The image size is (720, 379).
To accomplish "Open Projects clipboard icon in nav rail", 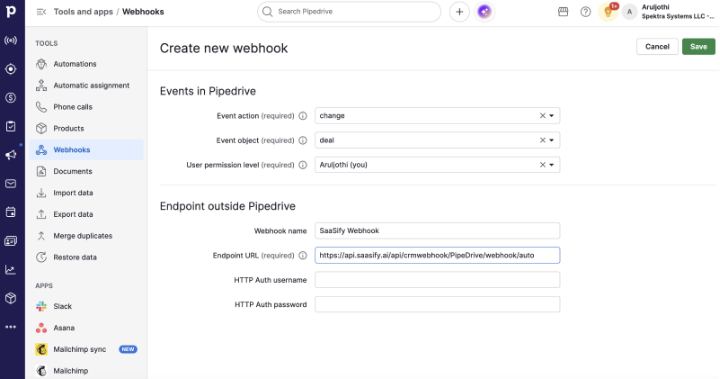I will [11, 126].
